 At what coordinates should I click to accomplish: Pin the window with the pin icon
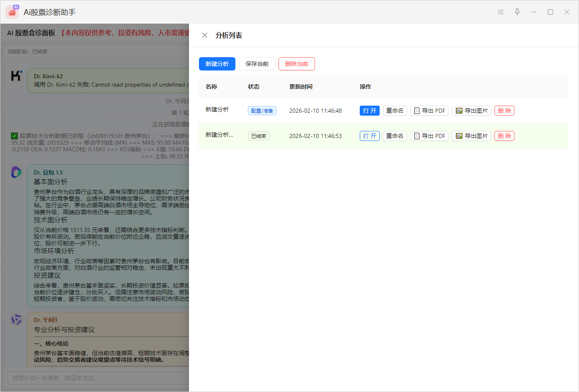pyautogui.click(x=517, y=12)
